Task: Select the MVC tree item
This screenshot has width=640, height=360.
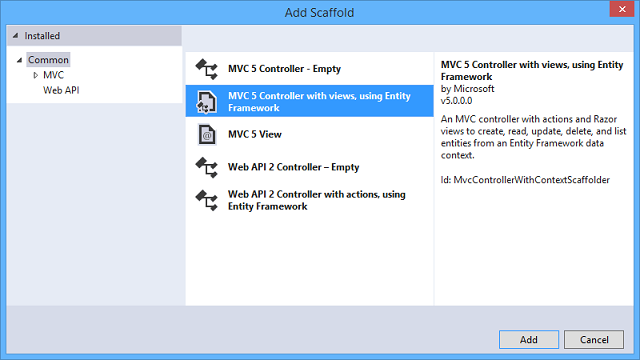Action: pyautogui.click(x=53, y=75)
